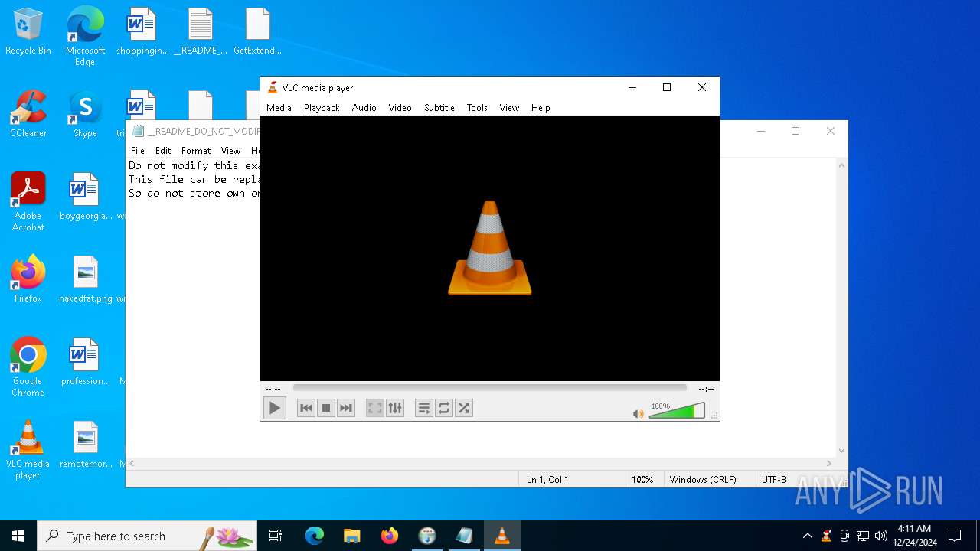Show hidden system tray icons

[x=807, y=536]
